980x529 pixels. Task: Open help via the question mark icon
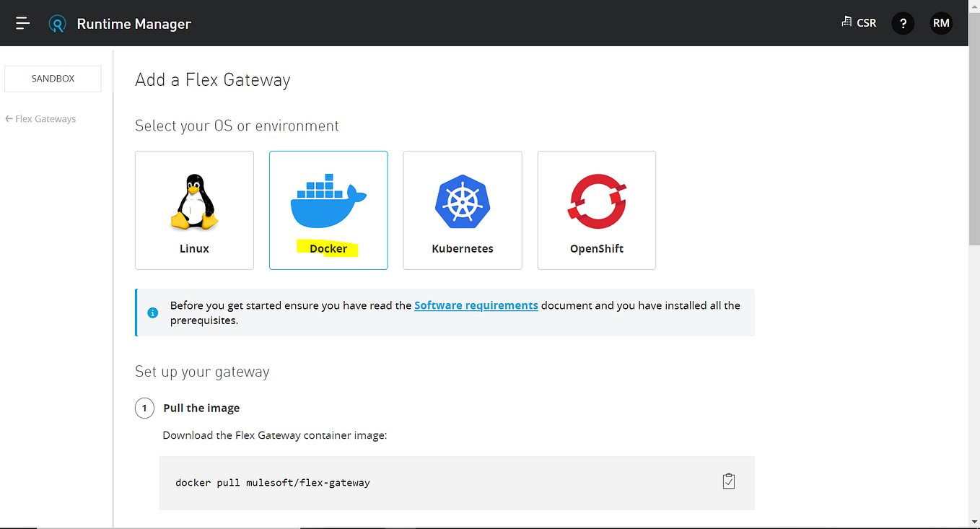pos(903,22)
